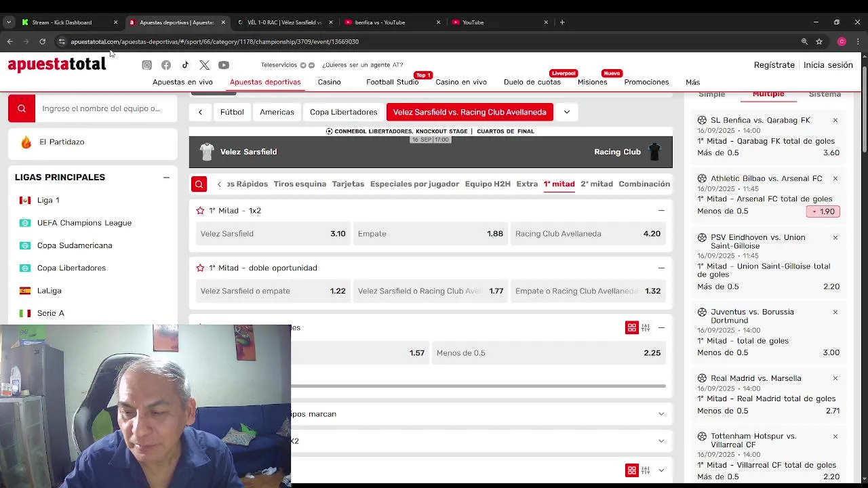Image resolution: width=868 pixels, height=488 pixels.
Task: Remove PSV Eindhoven vs. Union Saint-Gilloise bet
Action: (x=835, y=237)
